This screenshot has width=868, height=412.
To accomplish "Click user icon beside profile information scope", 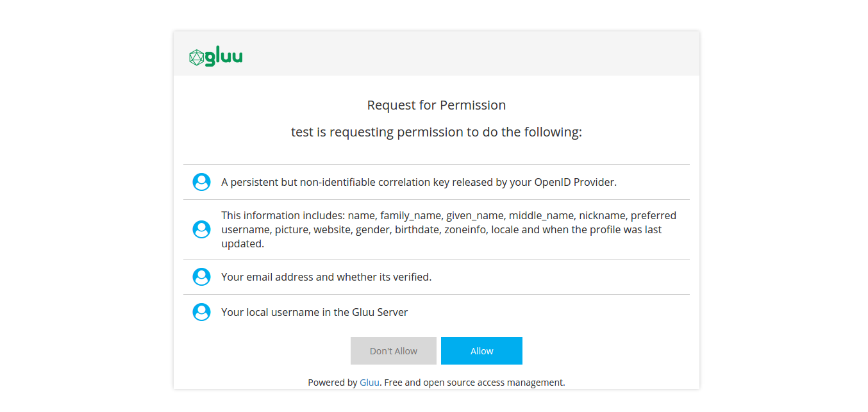I will click(x=201, y=229).
